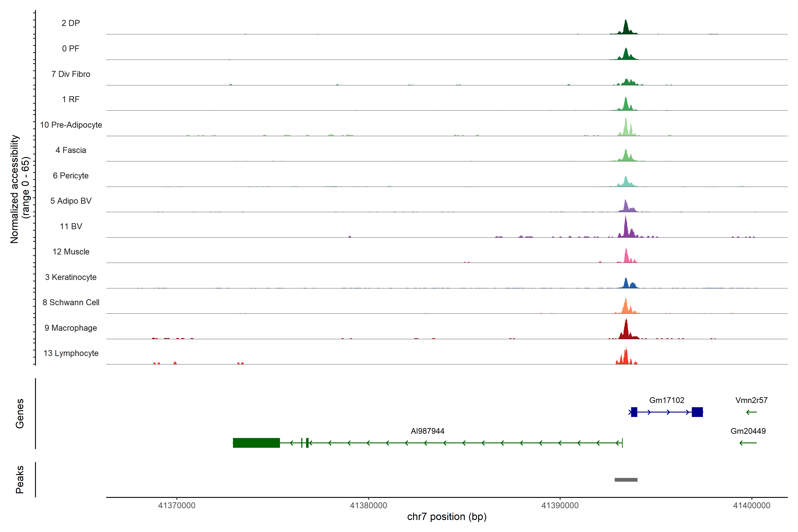Screen dimensions: 798x532
Task: Click the gray peak bar in the Peaks track
Action: click(626, 480)
